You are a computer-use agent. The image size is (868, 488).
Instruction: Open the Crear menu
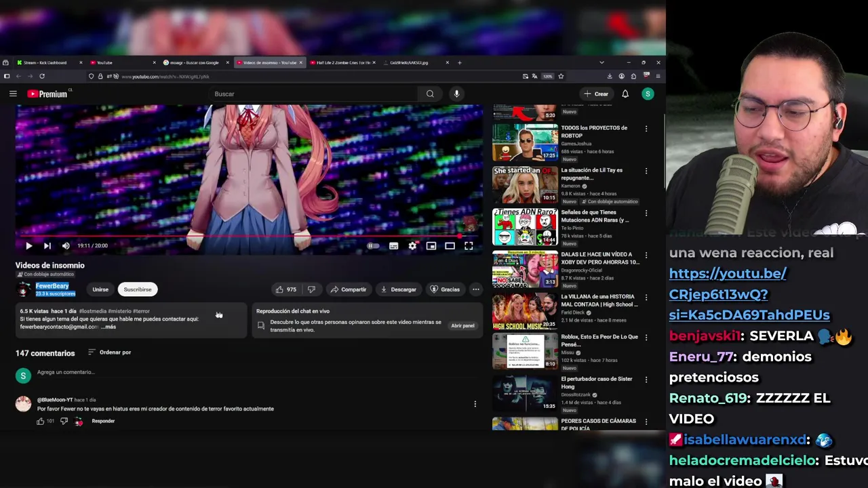[597, 94]
